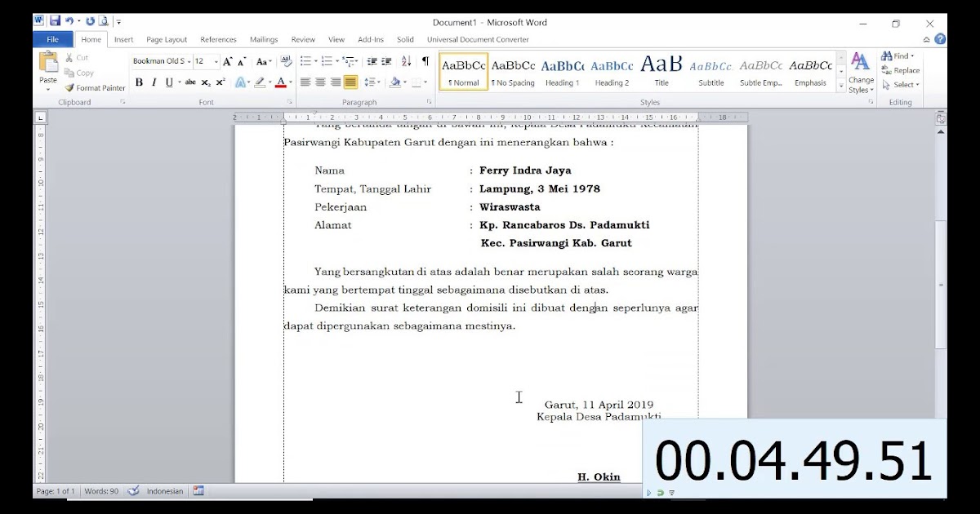Toggle Justify alignment
The image size is (980, 514).
point(350,82)
